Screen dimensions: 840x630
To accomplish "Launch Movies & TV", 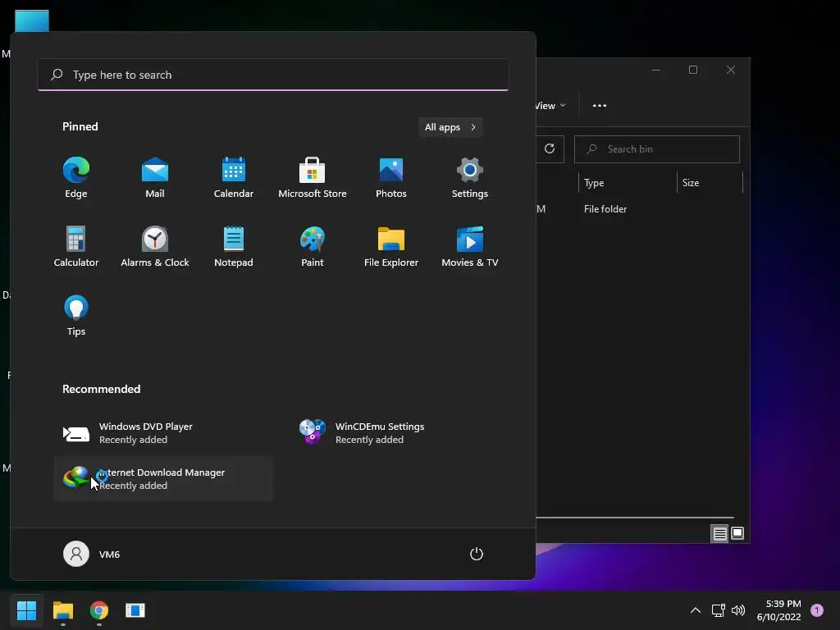I will point(470,246).
